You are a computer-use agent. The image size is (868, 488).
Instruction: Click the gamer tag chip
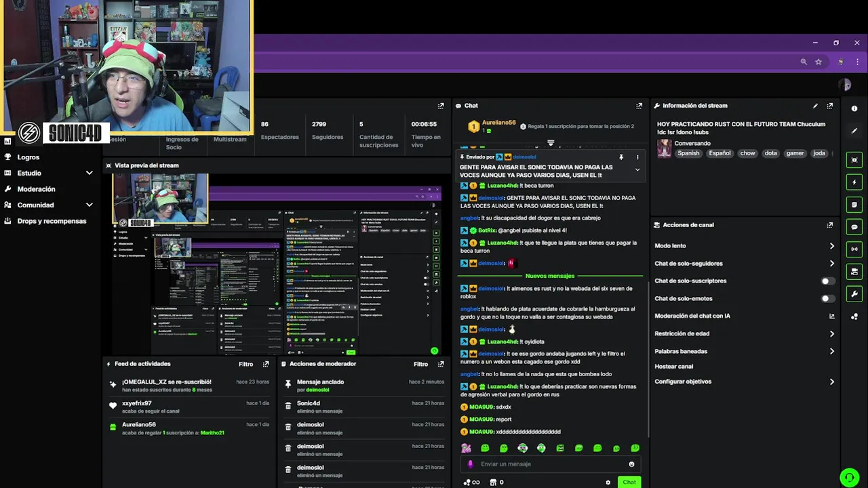795,153
